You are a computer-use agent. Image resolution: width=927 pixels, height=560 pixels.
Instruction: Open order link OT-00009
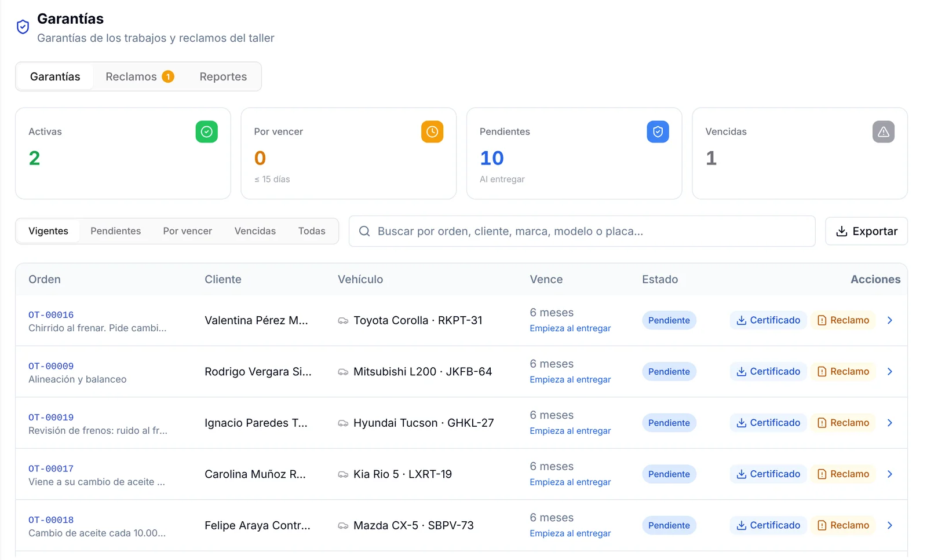coord(51,366)
